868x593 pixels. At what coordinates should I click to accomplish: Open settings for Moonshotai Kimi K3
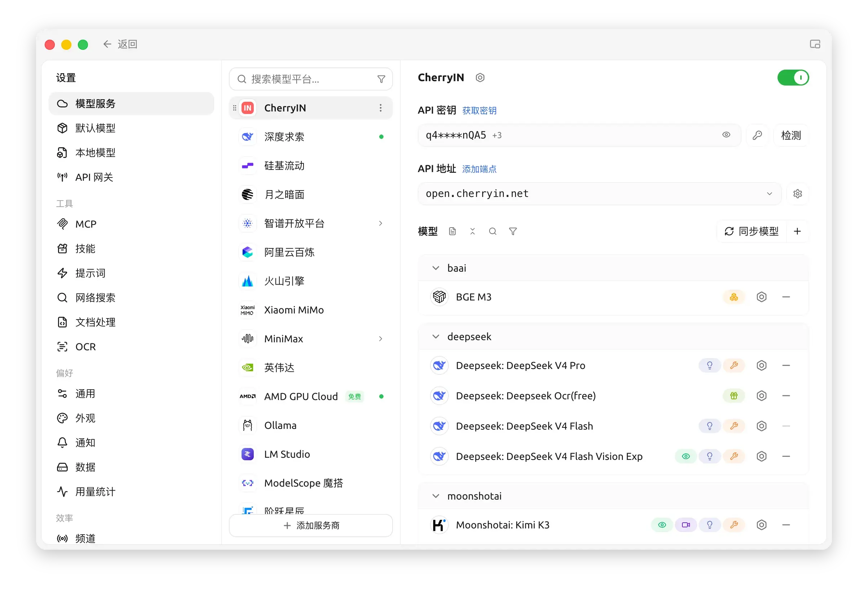click(x=762, y=525)
